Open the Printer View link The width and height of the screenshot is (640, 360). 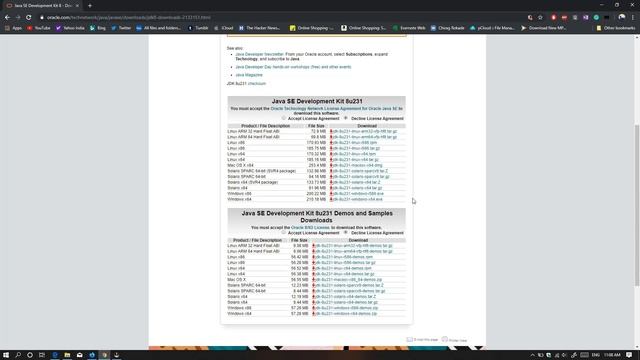(454, 340)
